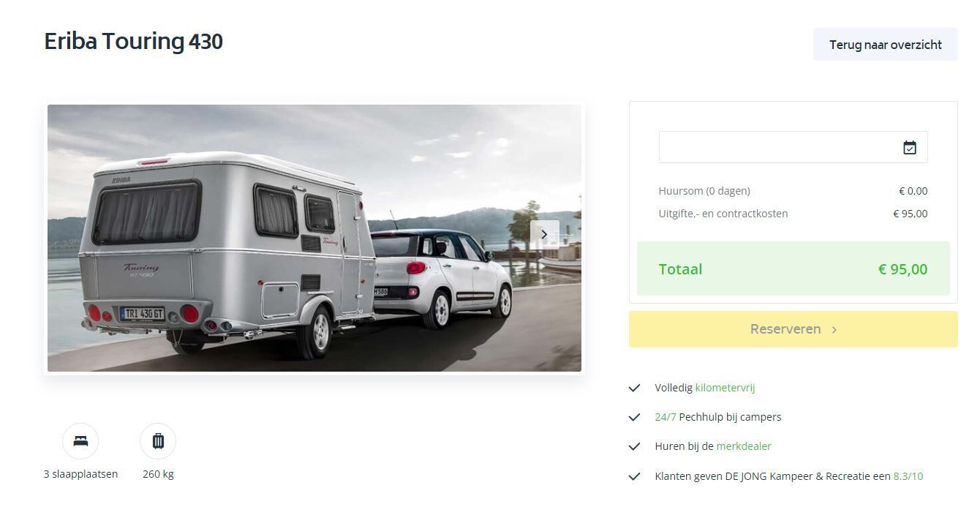Click the yellow Reserveren button
Viewport: 980px width, 507px height.
coord(794,329)
